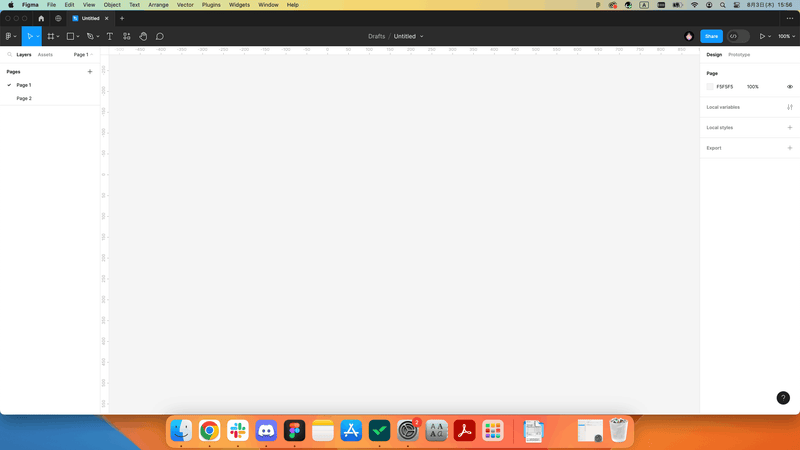Viewport: 800px width, 450px height.
Task: Expand Frame tool options arrow
Action: coord(58,37)
